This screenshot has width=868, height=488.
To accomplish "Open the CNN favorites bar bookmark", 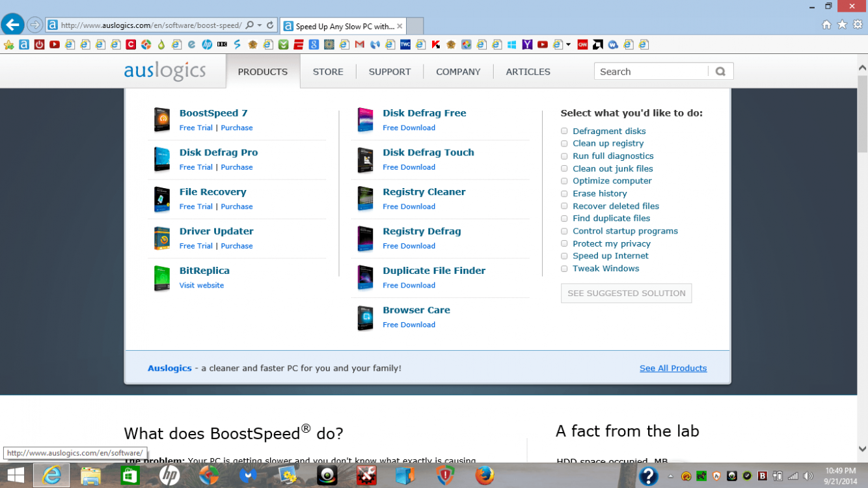I will (x=582, y=45).
